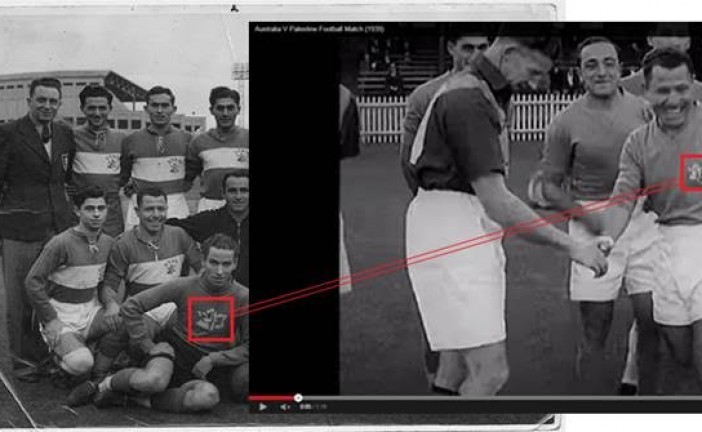Seek to the middle of the video timeline

click(x=476, y=397)
